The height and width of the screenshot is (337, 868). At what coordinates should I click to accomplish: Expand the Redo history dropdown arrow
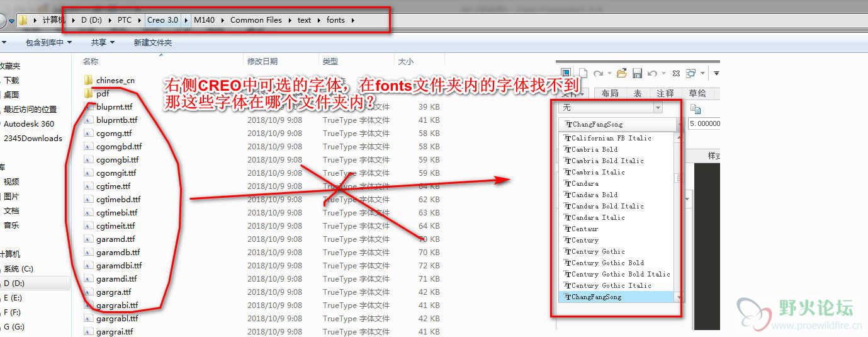coord(609,73)
